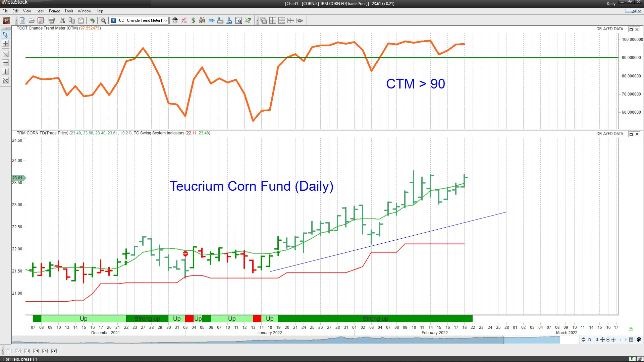Maximize the price chart pane
The image size is (644, 362).
631,134
